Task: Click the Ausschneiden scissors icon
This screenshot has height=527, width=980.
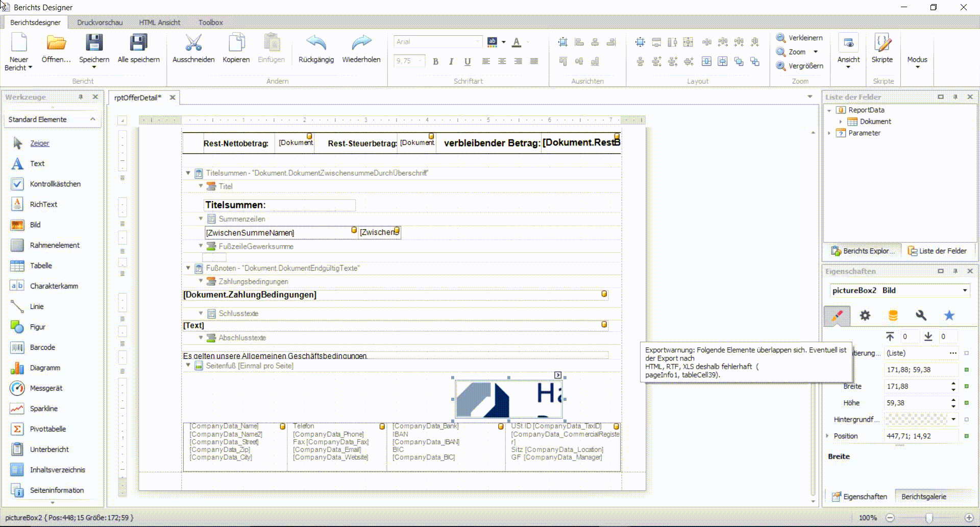Action: [x=193, y=43]
